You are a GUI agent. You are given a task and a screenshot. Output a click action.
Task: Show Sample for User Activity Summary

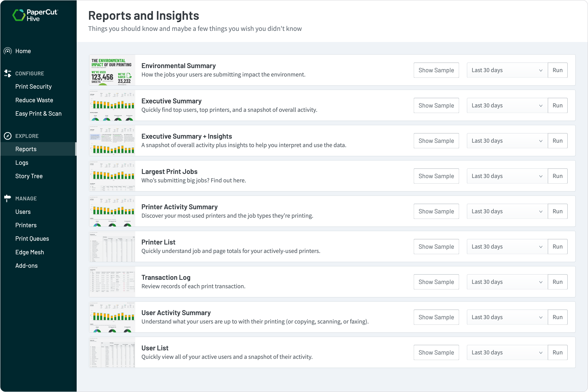(x=436, y=317)
